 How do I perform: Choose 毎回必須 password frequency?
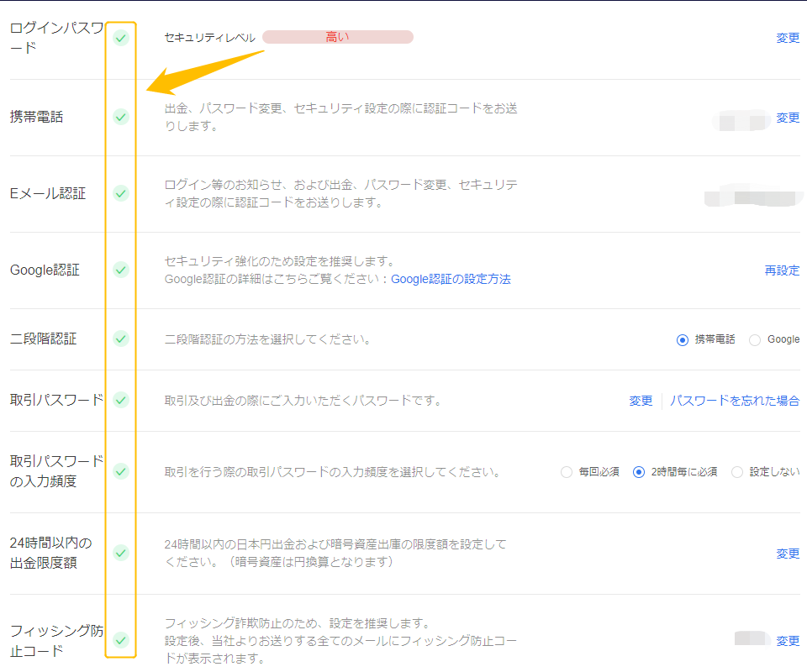(x=567, y=472)
